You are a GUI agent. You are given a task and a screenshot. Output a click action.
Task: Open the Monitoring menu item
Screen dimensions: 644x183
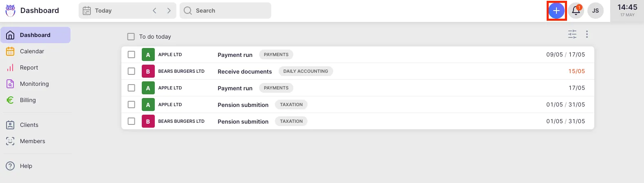pyautogui.click(x=35, y=84)
